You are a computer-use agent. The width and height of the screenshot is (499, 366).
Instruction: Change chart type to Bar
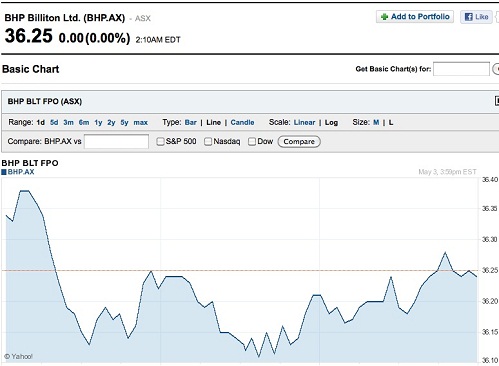191,122
